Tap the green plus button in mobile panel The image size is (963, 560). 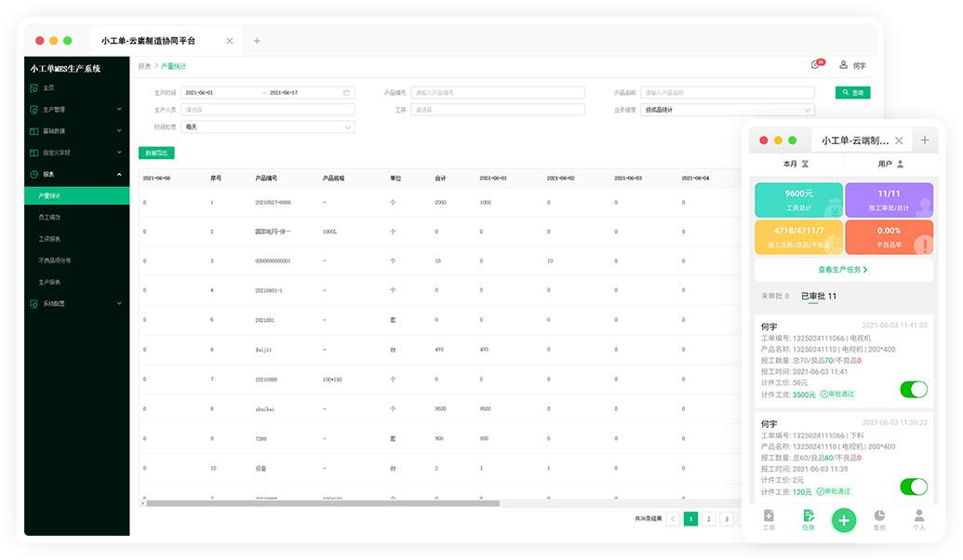(844, 520)
